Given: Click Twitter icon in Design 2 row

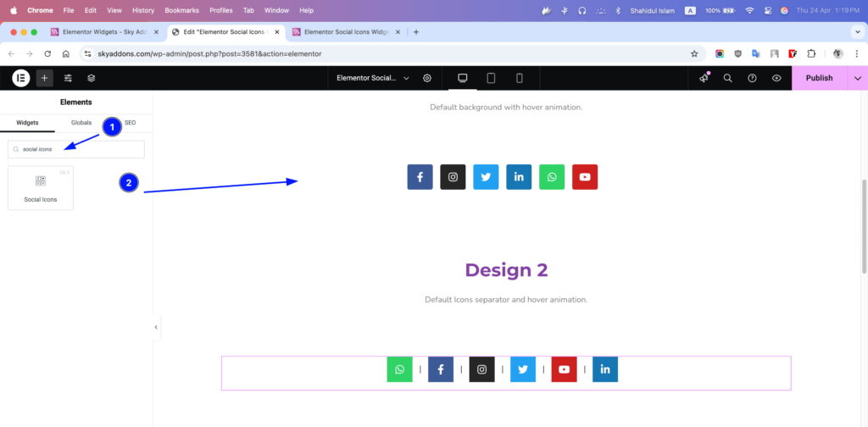Looking at the screenshot, I should (523, 369).
